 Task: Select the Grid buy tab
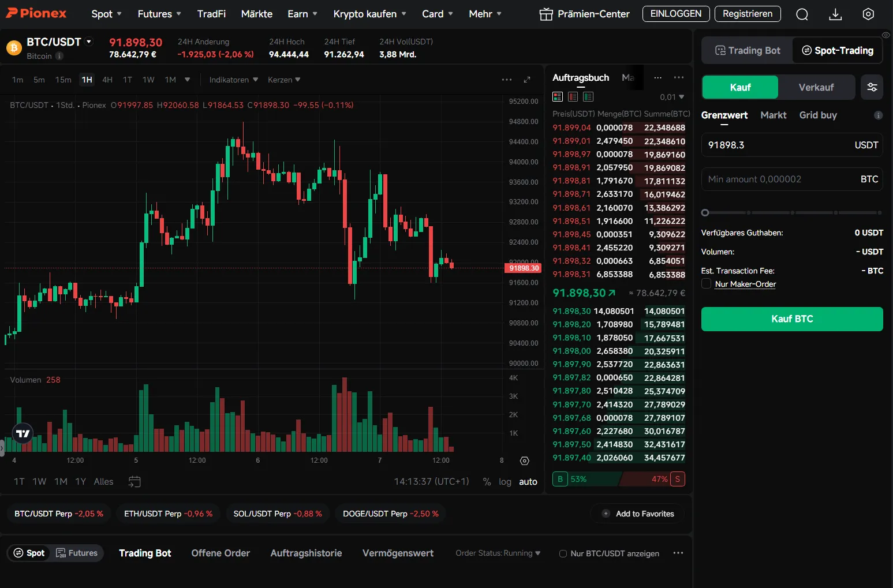point(818,115)
